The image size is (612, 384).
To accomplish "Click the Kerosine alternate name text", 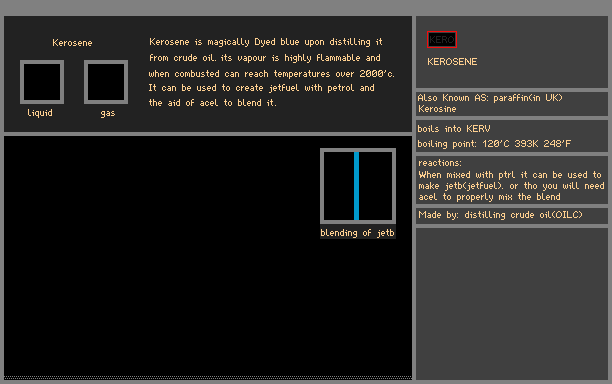I will (437, 109).
